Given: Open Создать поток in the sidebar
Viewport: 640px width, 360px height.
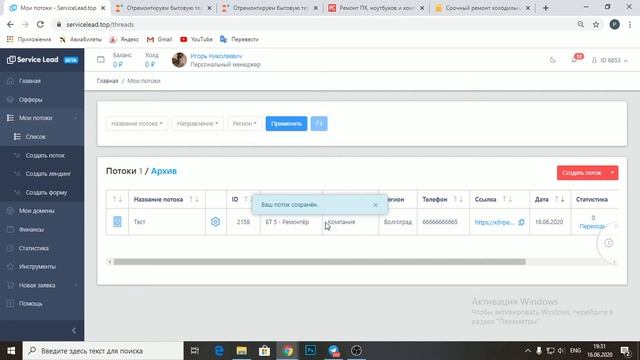Looking at the screenshot, I should 45,156.
